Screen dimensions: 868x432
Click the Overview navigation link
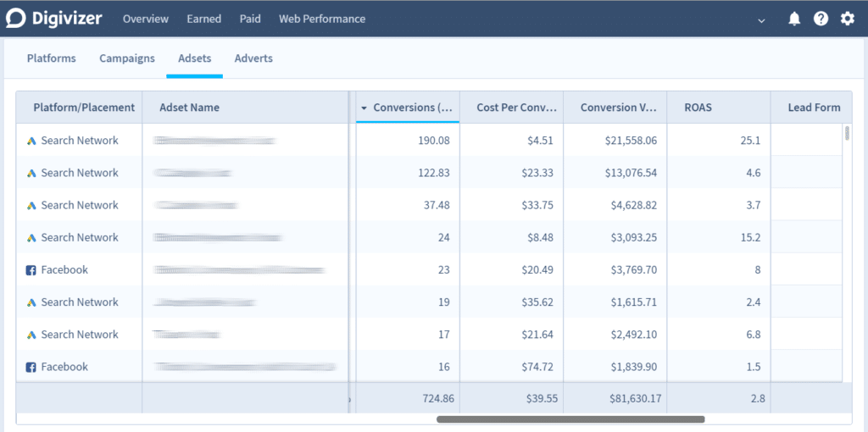tap(146, 19)
